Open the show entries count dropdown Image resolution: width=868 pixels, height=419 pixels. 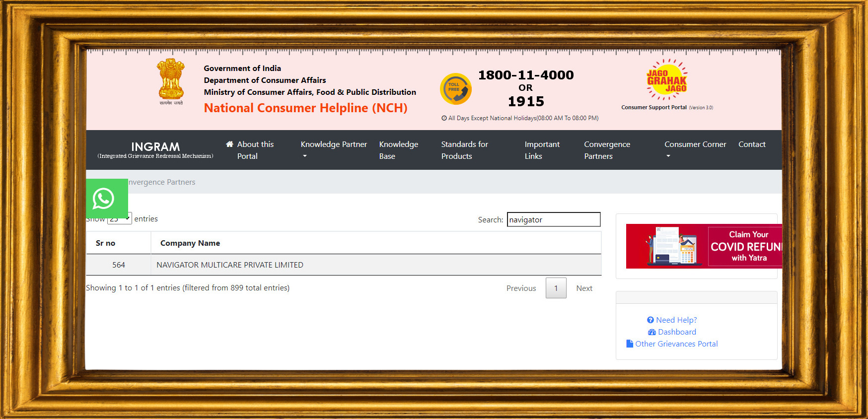pos(120,219)
